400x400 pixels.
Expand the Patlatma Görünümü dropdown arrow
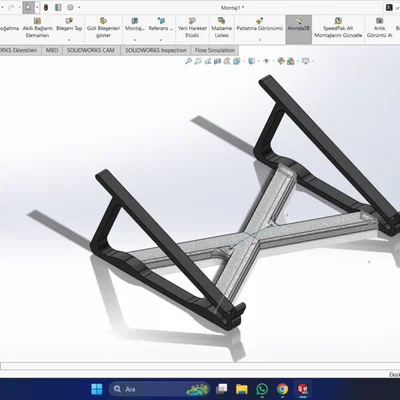click(260, 40)
